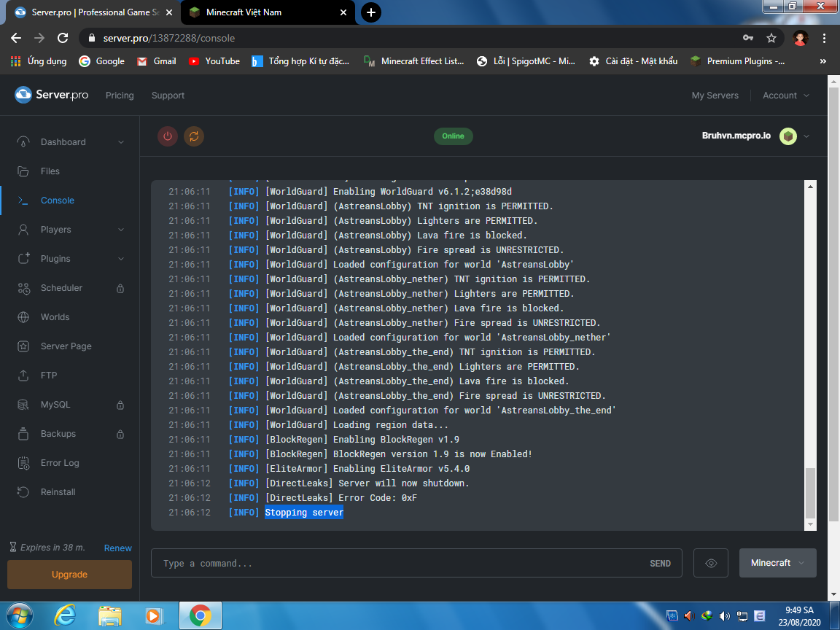This screenshot has width=840, height=630.
Task: Open the Windows Start button
Action: pyautogui.click(x=20, y=615)
